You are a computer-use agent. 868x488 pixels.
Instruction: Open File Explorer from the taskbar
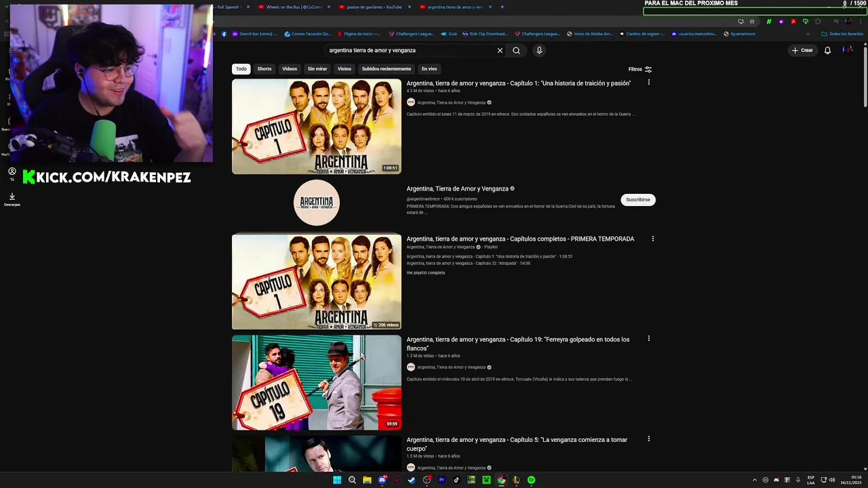click(367, 480)
